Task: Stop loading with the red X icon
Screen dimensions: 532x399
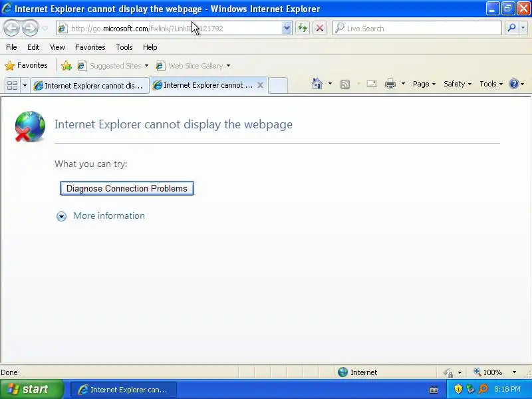Action: tap(319, 28)
